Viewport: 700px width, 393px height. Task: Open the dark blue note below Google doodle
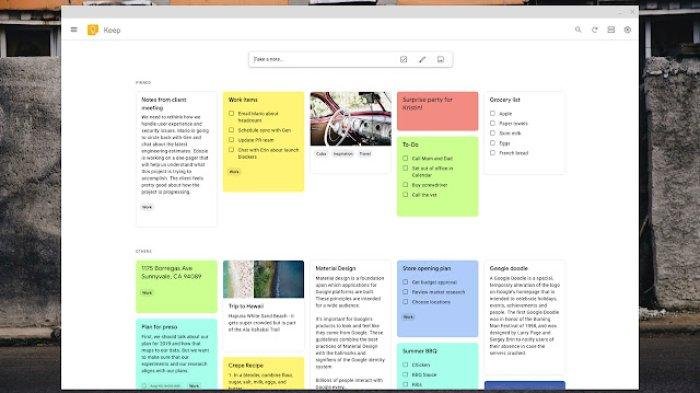pos(525,385)
